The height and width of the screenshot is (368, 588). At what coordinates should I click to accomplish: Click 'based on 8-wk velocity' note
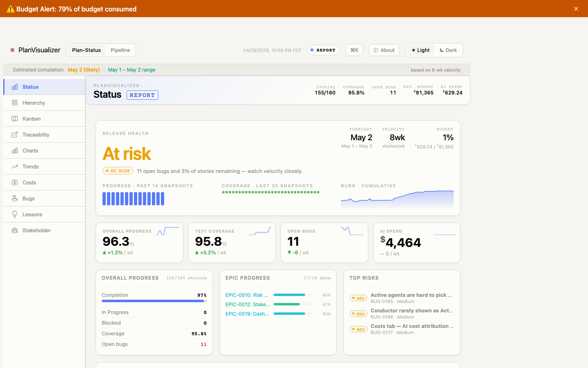(436, 70)
